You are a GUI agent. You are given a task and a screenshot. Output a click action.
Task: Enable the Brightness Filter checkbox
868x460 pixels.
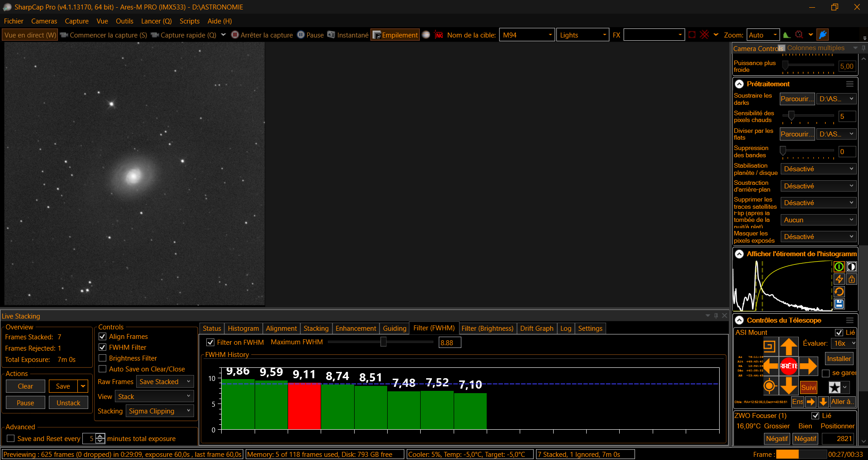click(x=103, y=358)
